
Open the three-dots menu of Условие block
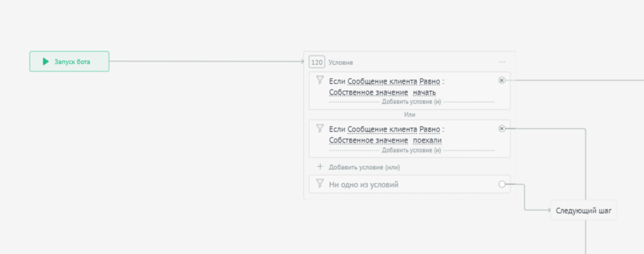502,62
